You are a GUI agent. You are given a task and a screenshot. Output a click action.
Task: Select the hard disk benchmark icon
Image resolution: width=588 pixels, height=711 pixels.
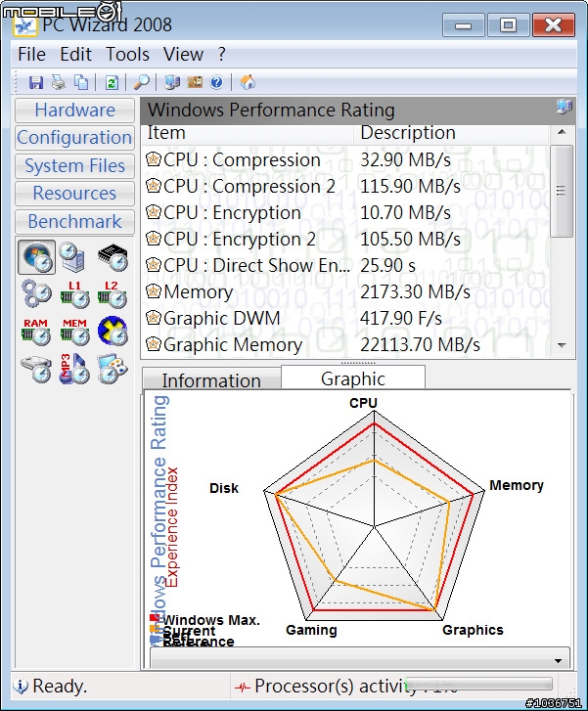[x=36, y=369]
